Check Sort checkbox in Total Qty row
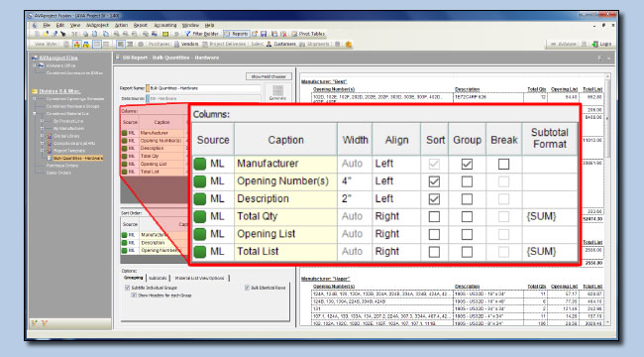This screenshot has height=357, width=644. 434,217
